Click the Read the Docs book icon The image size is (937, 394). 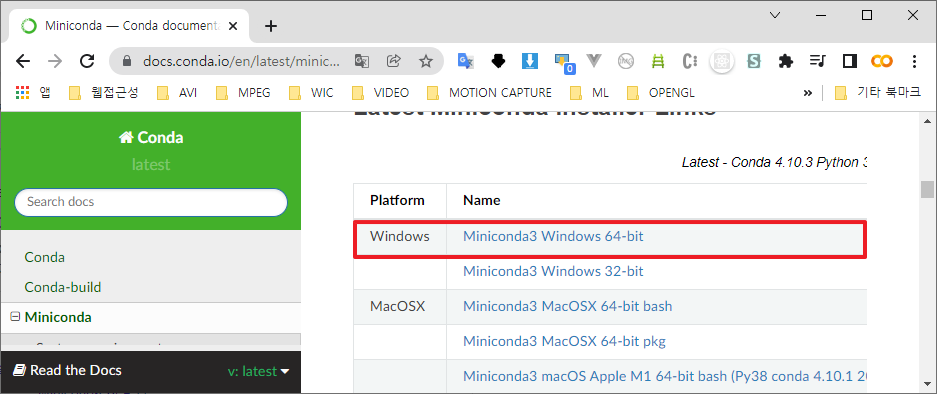(20, 371)
